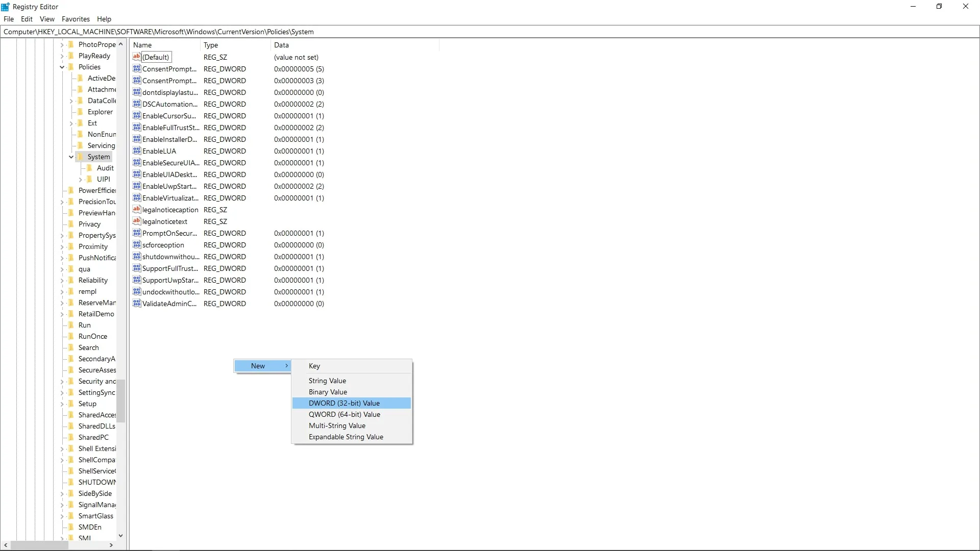
Task: Choose QWORD (64-bit) Value option
Action: 351,414
